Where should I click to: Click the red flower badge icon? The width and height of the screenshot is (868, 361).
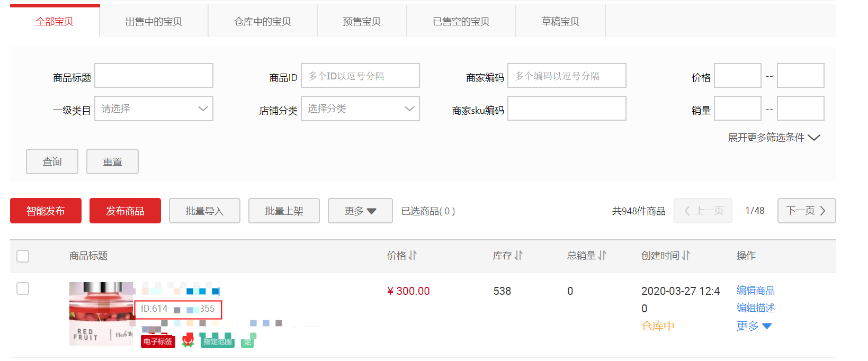(x=188, y=341)
